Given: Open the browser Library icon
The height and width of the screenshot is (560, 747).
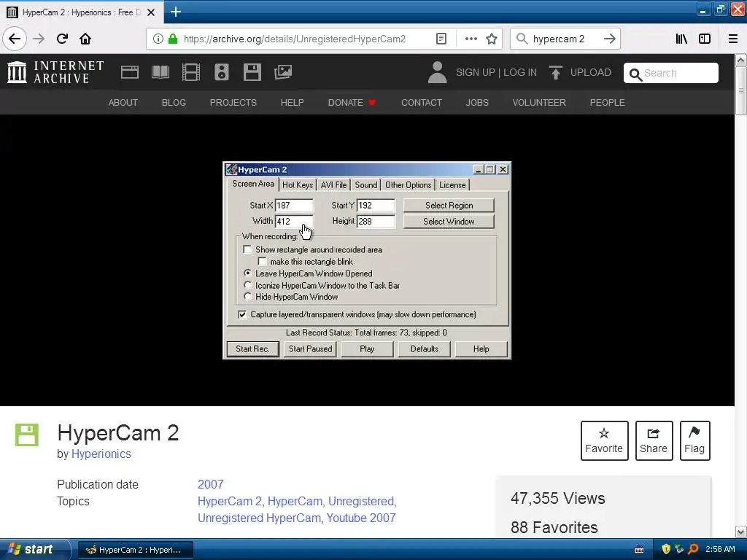Looking at the screenshot, I should 681,39.
